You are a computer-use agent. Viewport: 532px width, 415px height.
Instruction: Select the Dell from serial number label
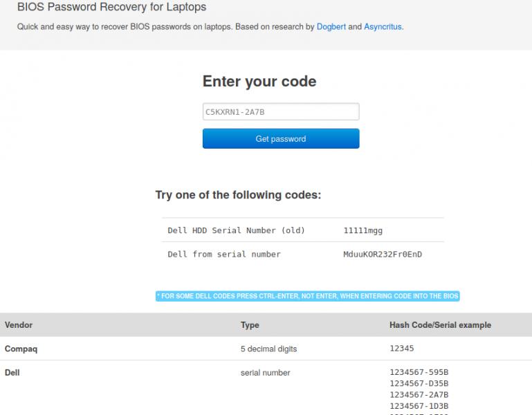(x=224, y=254)
